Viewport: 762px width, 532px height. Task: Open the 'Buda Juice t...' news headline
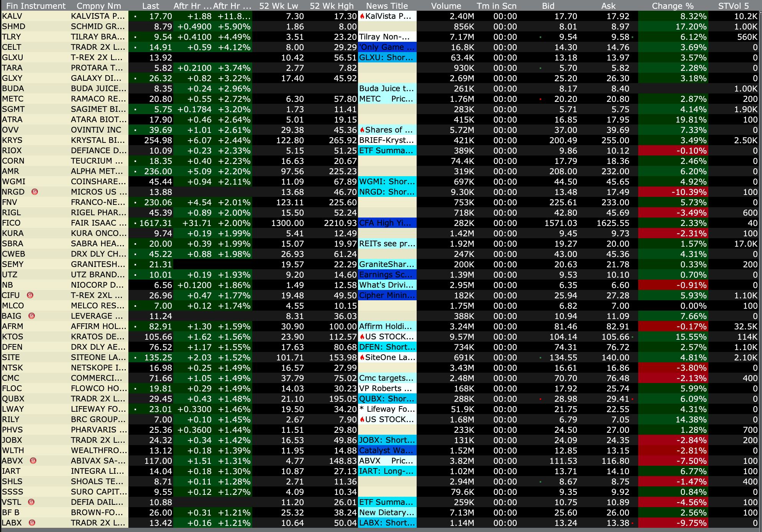click(x=386, y=88)
